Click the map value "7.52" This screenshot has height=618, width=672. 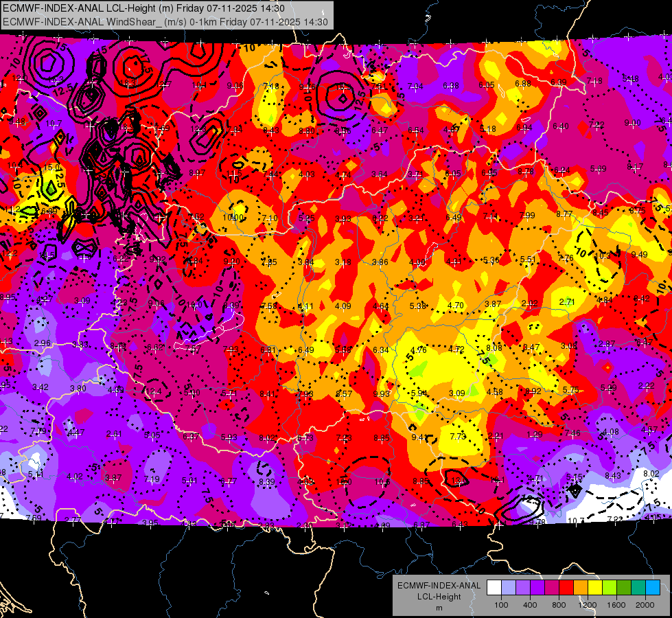pos(196,216)
